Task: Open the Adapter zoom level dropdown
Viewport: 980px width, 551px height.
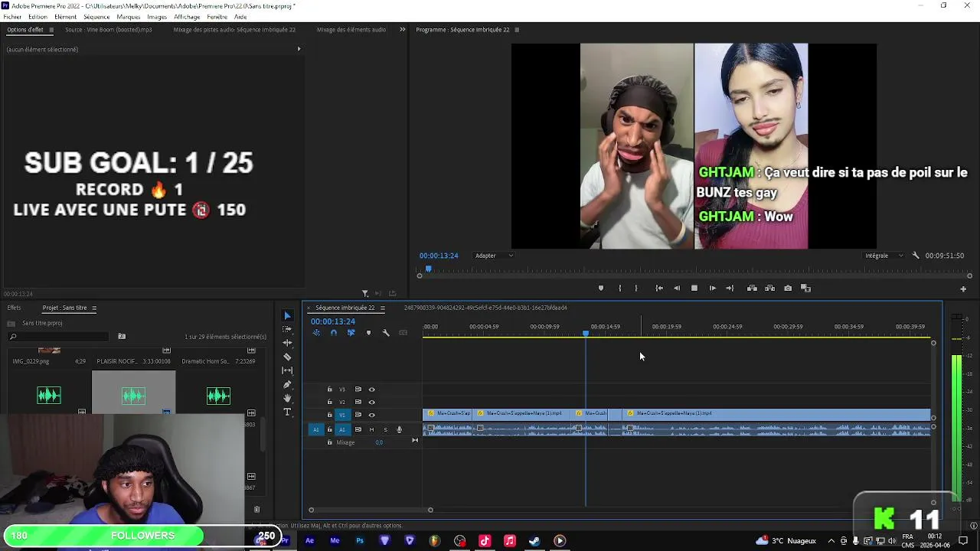Action: click(494, 256)
